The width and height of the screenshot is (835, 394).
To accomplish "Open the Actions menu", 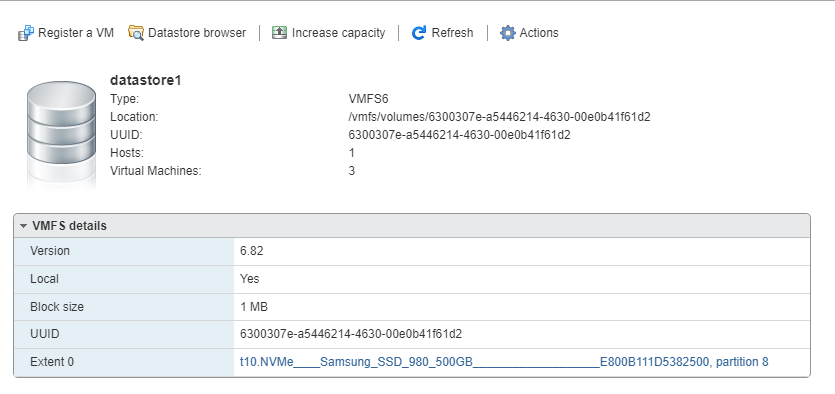I will tap(539, 33).
